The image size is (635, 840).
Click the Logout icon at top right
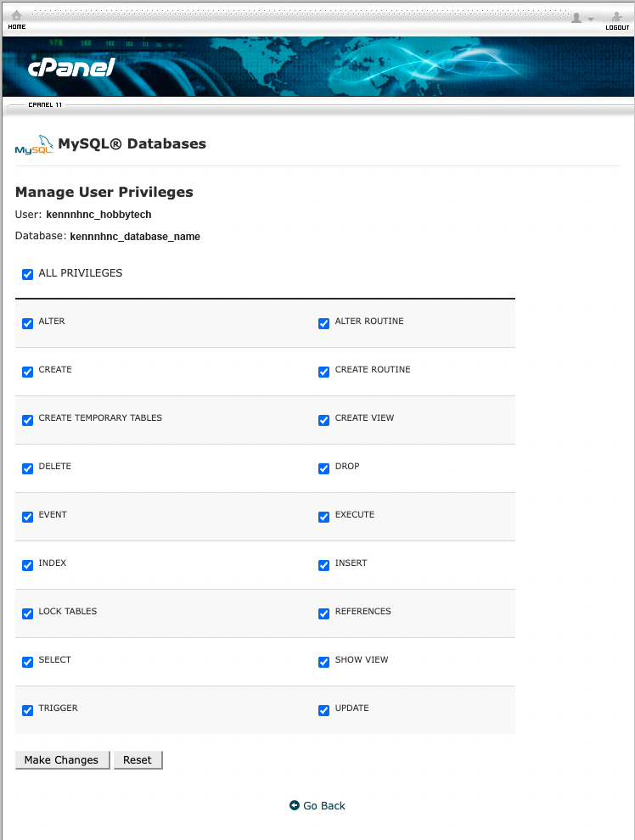point(616,16)
